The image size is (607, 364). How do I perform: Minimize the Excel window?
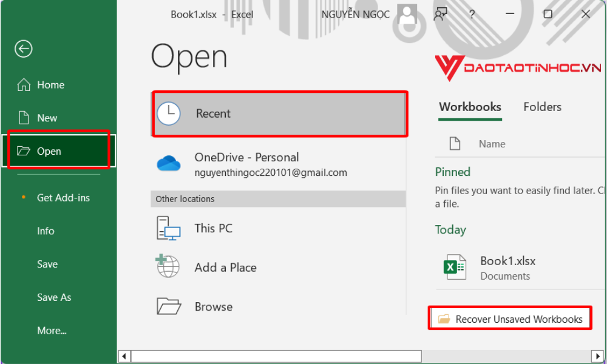coord(510,15)
